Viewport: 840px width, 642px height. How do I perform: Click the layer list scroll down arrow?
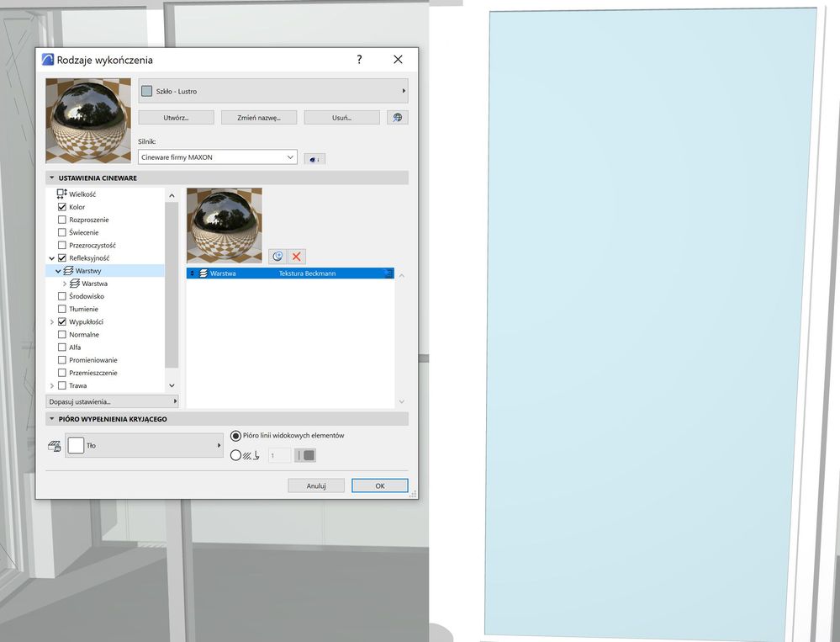[x=402, y=402]
